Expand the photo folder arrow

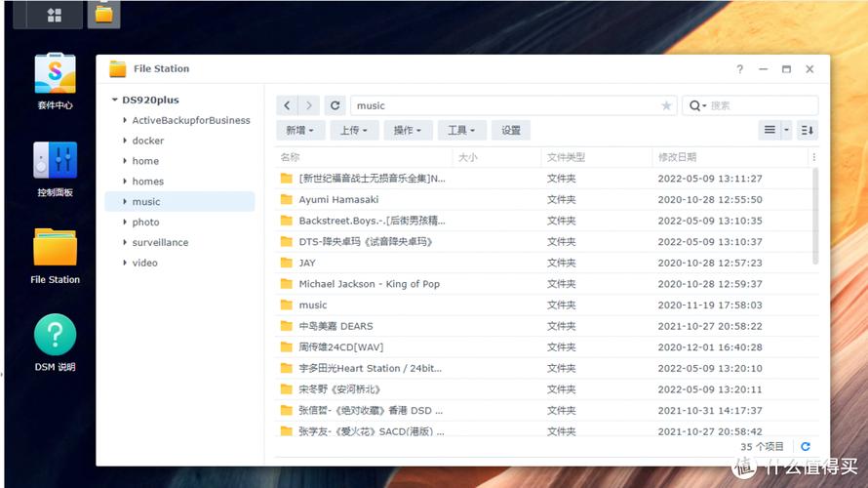pos(125,222)
